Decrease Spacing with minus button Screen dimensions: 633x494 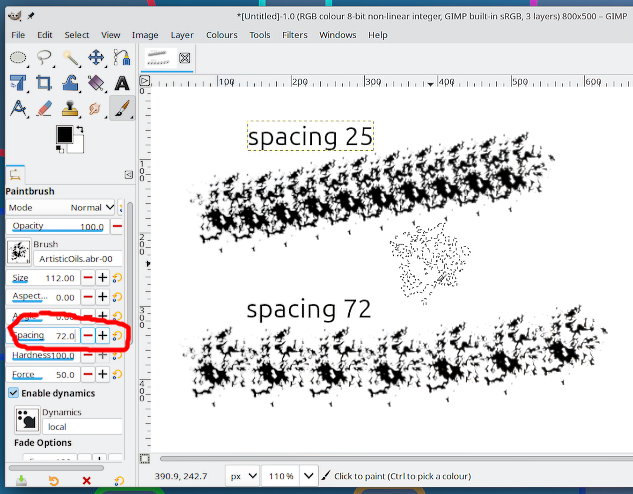click(88, 335)
